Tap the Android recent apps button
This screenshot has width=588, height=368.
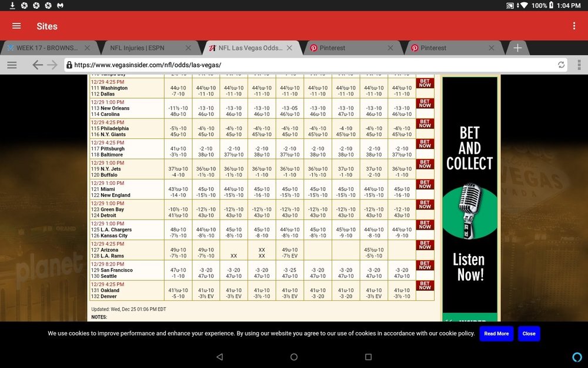point(368,357)
